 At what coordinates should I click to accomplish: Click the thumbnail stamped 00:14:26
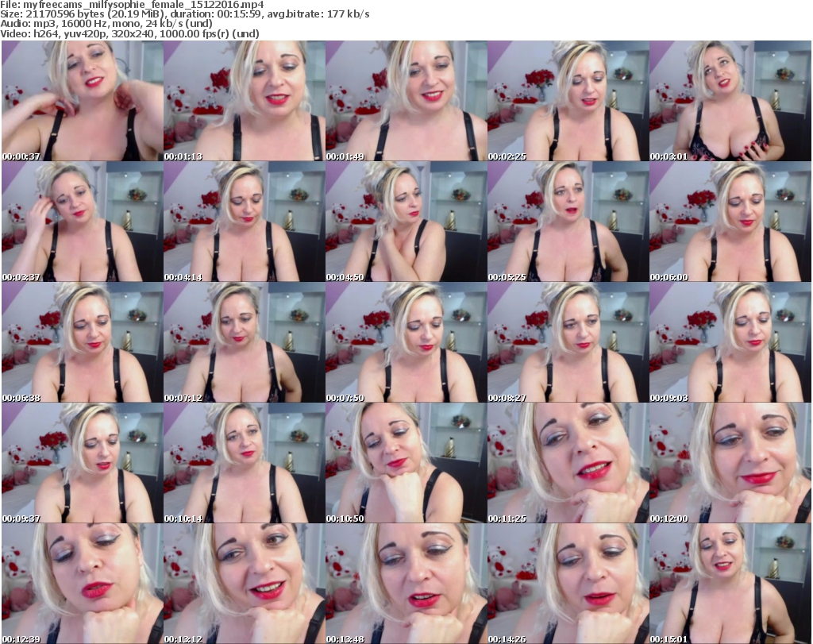tap(568, 584)
